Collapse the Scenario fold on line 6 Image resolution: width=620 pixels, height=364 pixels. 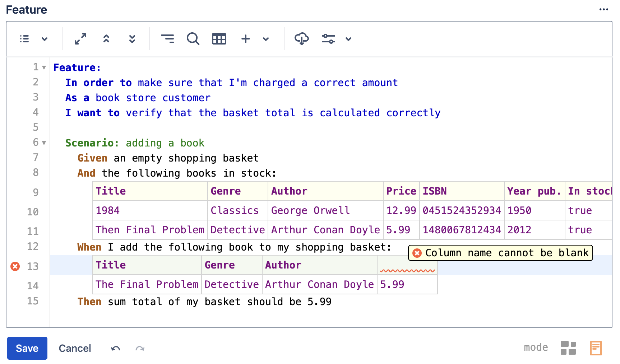coord(44,143)
